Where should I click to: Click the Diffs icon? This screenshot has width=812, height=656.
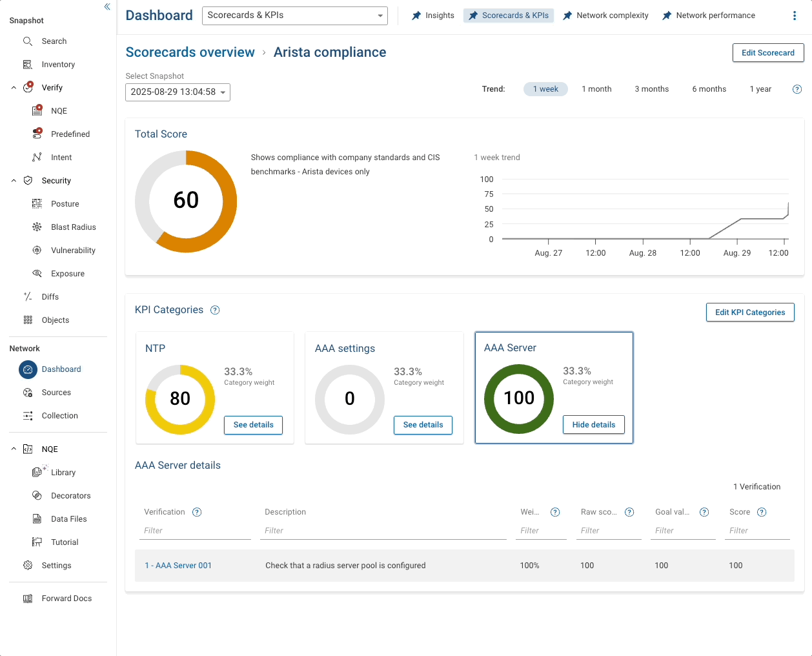click(28, 297)
